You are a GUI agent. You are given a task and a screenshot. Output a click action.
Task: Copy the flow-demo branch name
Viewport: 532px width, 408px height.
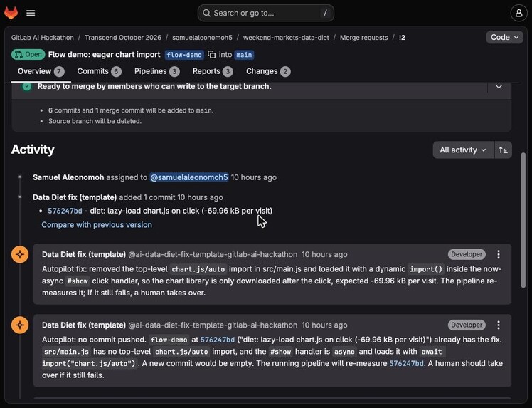[x=211, y=55]
